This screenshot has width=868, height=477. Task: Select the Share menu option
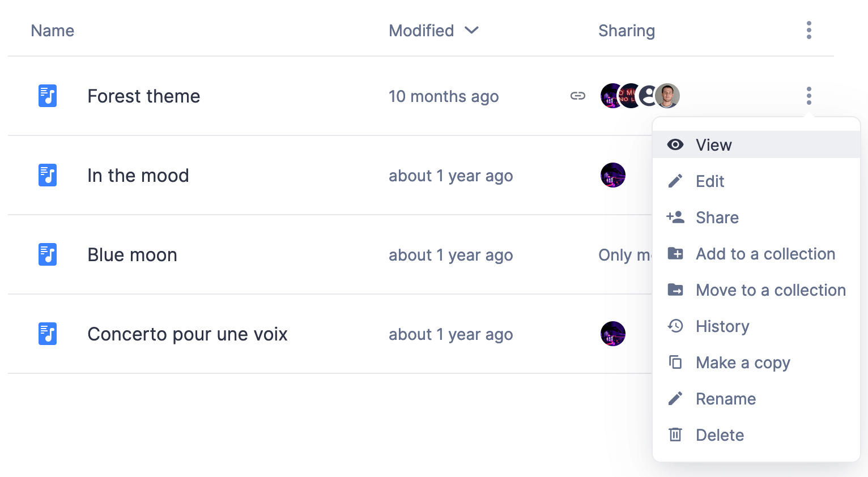(717, 218)
